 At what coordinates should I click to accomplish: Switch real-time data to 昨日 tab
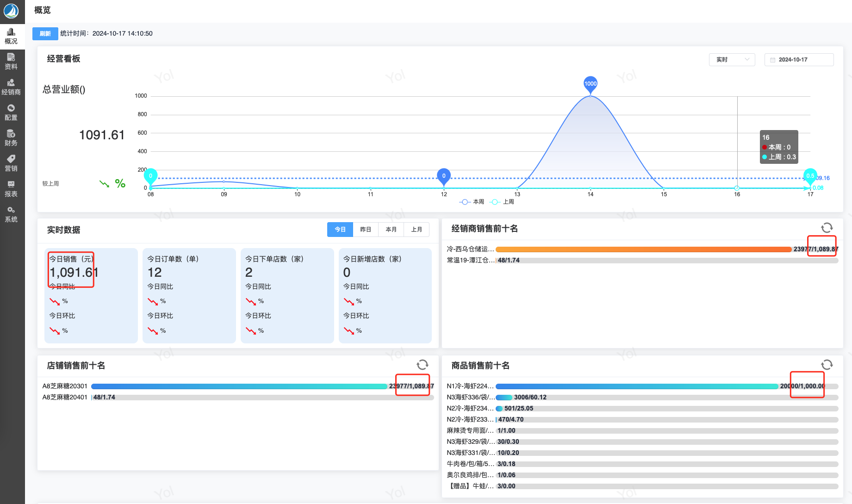(366, 230)
